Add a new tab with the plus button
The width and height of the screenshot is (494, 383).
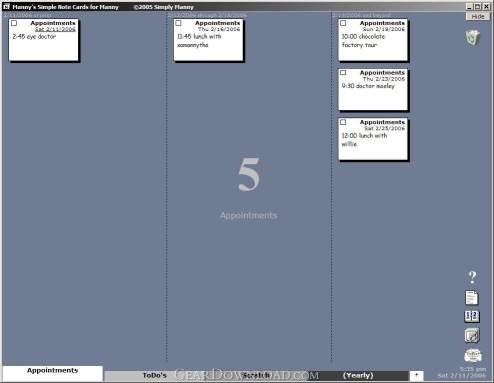416,376
